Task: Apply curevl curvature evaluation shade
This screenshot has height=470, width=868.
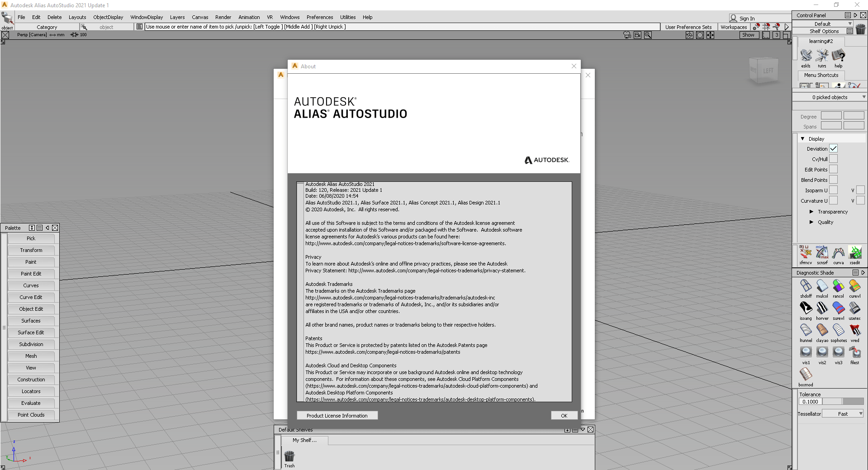Action: click(x=854, y=286)
